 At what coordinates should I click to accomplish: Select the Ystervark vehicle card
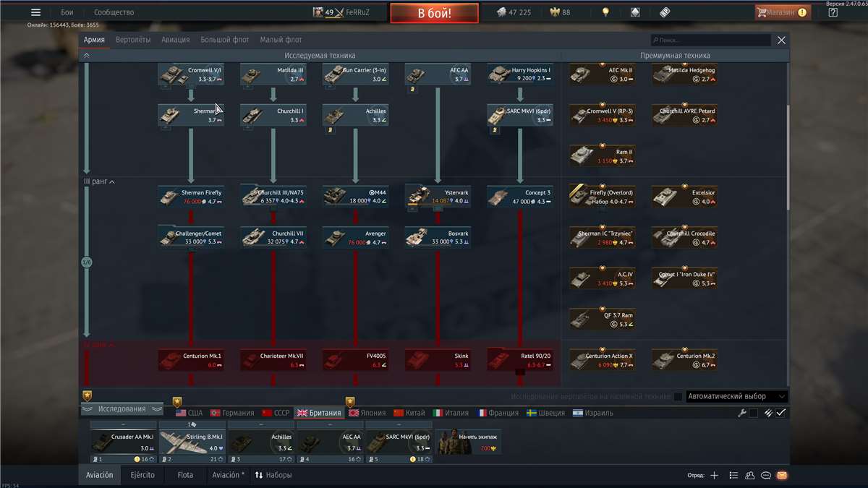pyautogui.click(x=438, y=197)
